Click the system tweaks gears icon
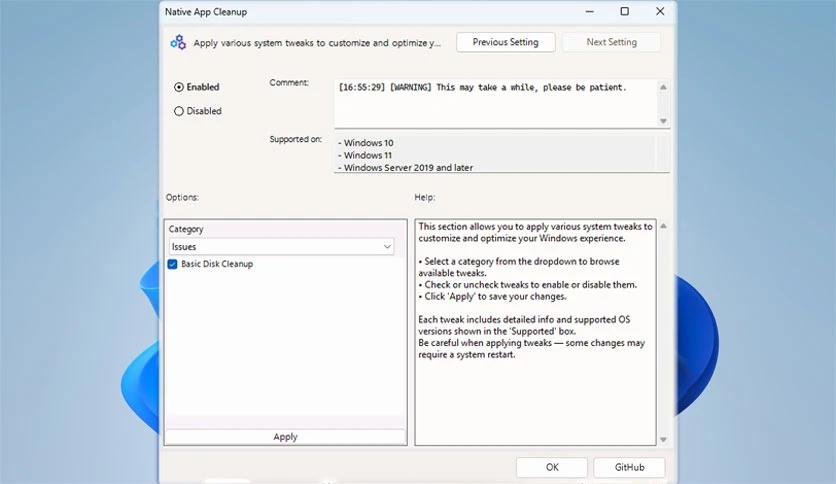The height and width of the screenshot is (484, 836). point(178,42)
